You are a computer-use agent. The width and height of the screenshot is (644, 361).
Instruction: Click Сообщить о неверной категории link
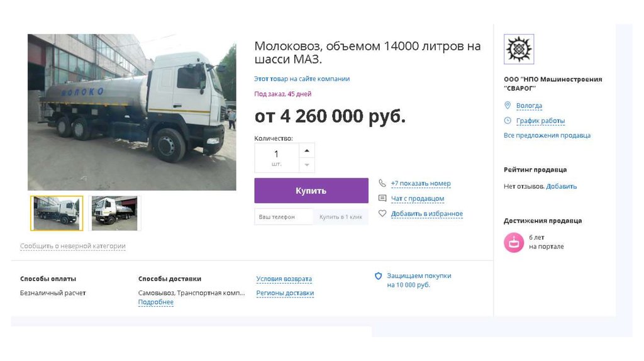click(x=73, y=246)
